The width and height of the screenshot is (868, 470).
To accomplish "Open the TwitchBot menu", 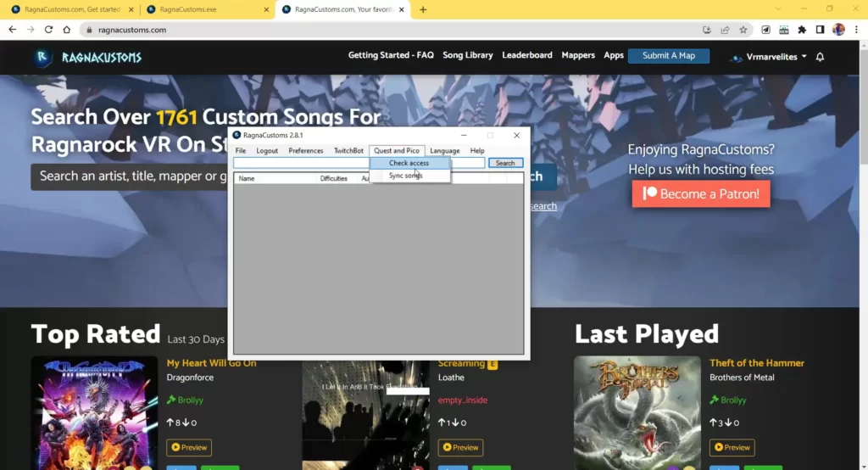I will click(348, 151).
